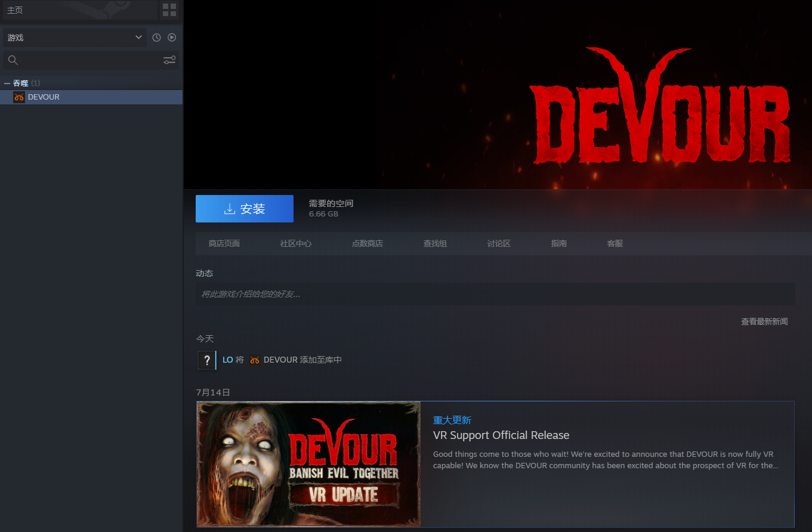Click 查看最新新闻 link

point(764,321)
